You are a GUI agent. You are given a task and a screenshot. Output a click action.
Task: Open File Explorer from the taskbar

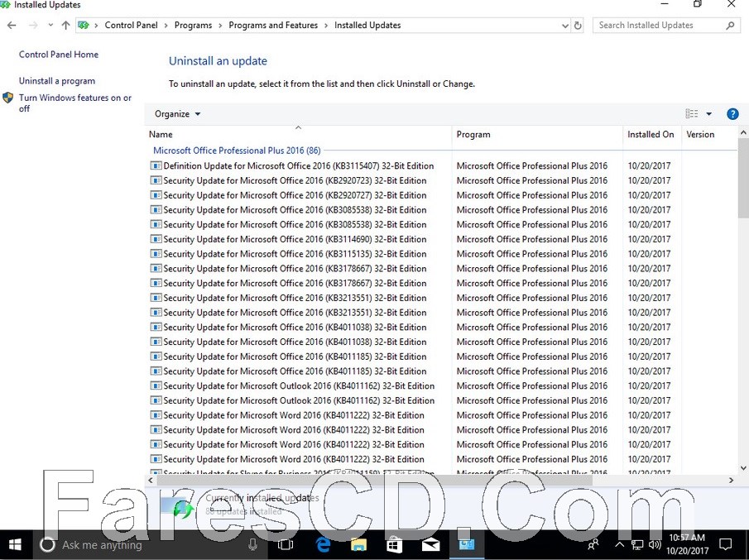(358, 545)
